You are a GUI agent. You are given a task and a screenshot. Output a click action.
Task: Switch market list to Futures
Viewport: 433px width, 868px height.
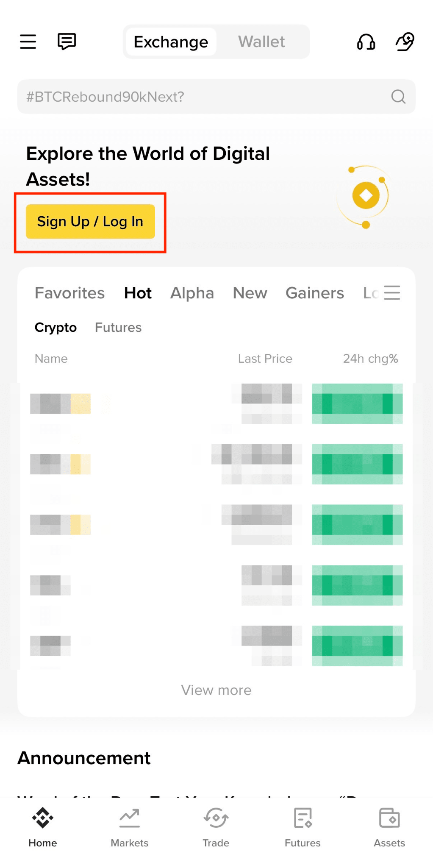[118, 328]
